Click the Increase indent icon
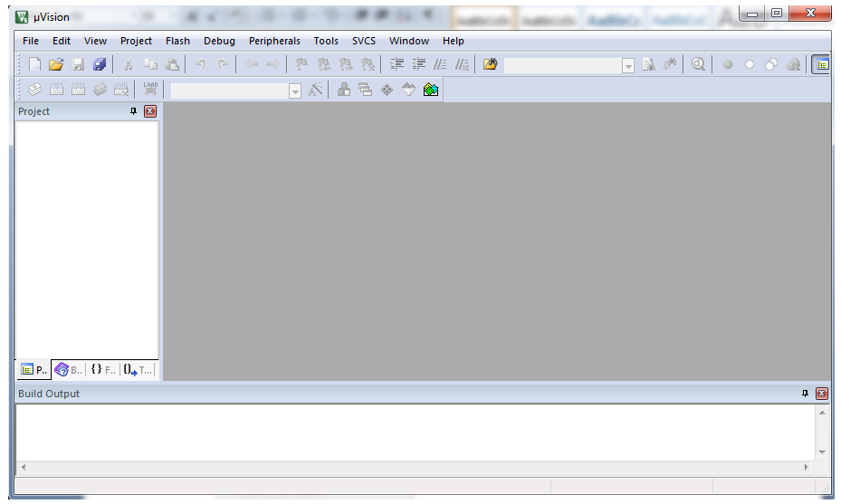This screenshot has width=841, height=504. tap(397, 64)
